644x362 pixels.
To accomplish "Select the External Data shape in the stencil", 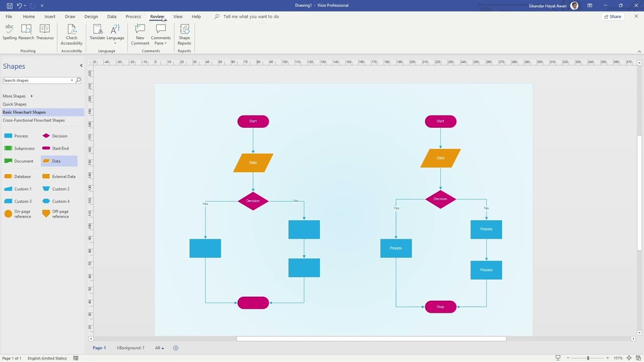I will pos(59,176).
